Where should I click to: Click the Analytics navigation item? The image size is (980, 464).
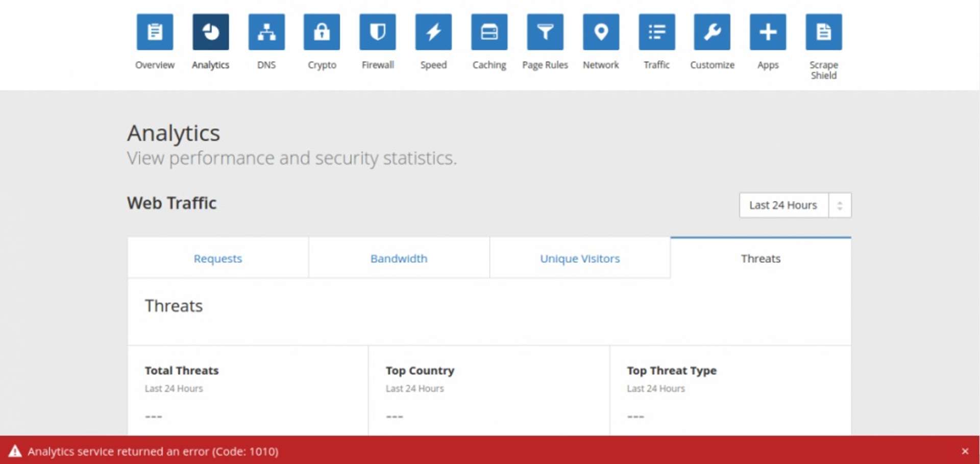[210, 32]
